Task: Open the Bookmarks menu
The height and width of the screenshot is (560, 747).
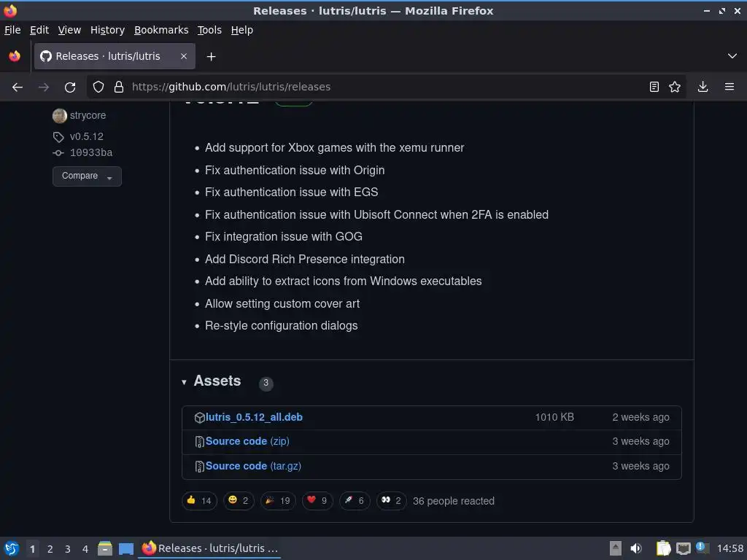Action: pos(161,30)
